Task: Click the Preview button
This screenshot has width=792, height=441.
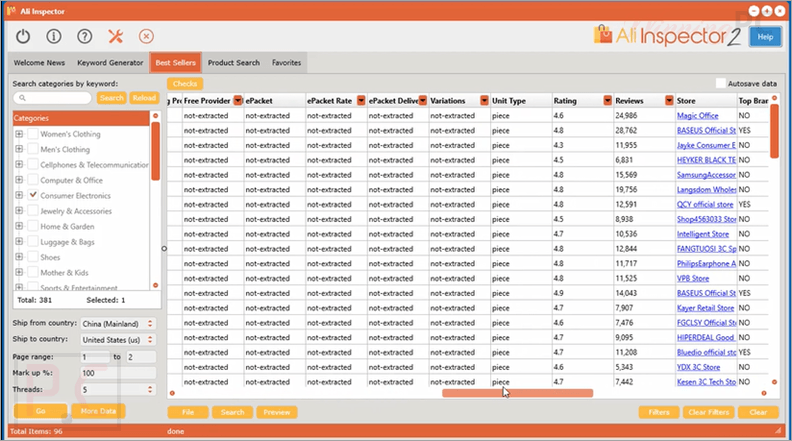Action: [x=277, y=412]
